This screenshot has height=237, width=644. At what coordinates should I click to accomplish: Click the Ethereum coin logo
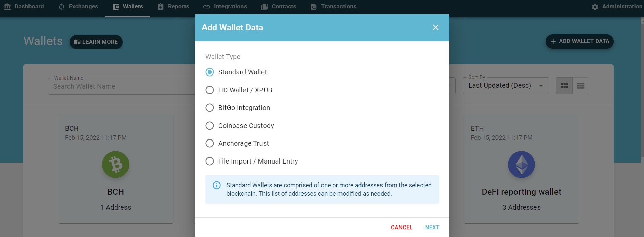point(521,165)
